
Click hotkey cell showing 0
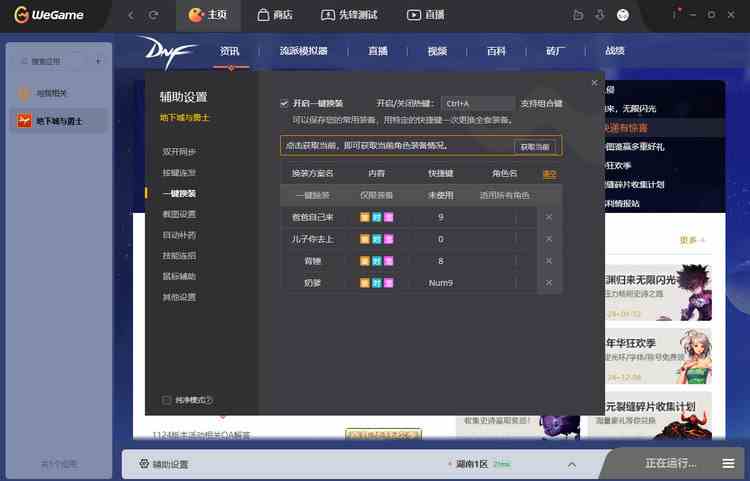441,239
